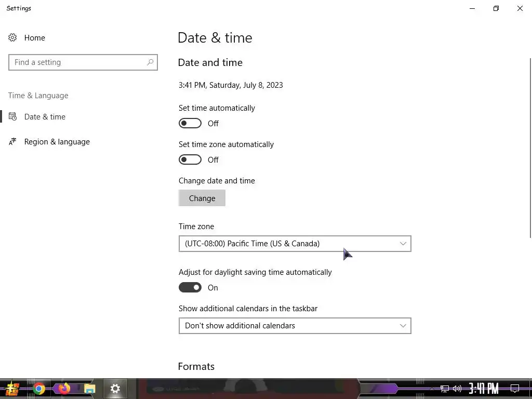This screenshot has height=399, width=532.
Task: Minimize the Settings window
Action: 472,8
